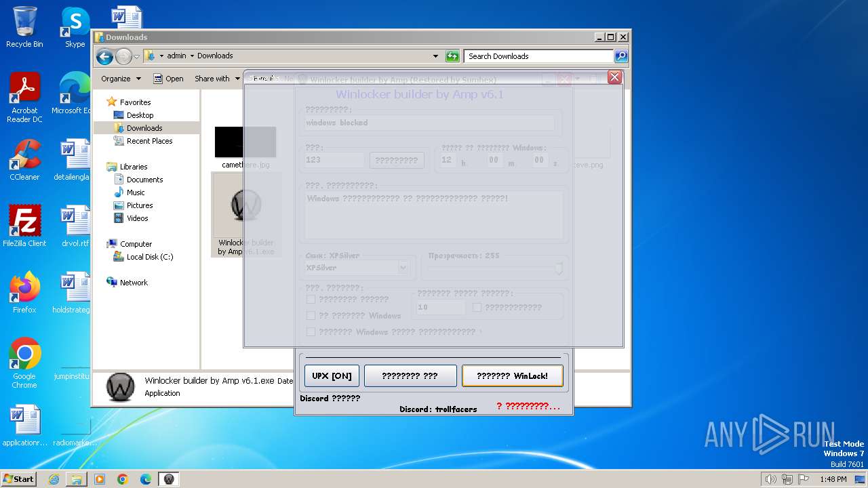Click the Search Downloads box

point(539,56)
